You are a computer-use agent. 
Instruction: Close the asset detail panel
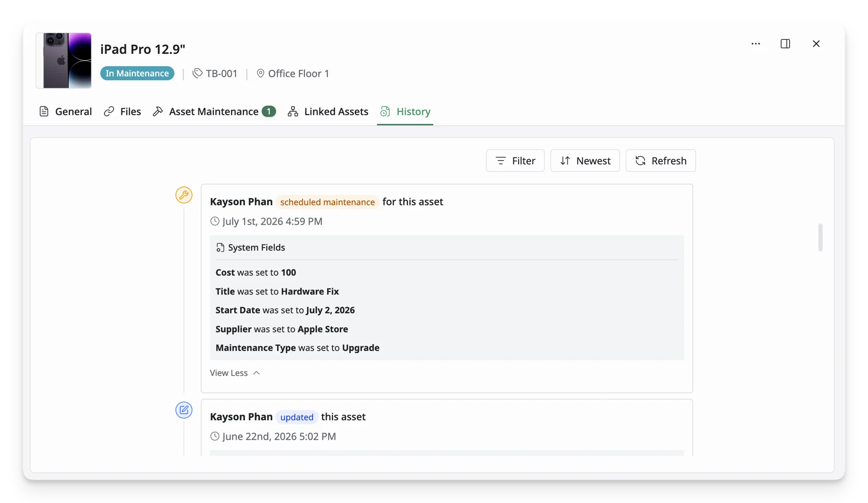click(816, 44)
